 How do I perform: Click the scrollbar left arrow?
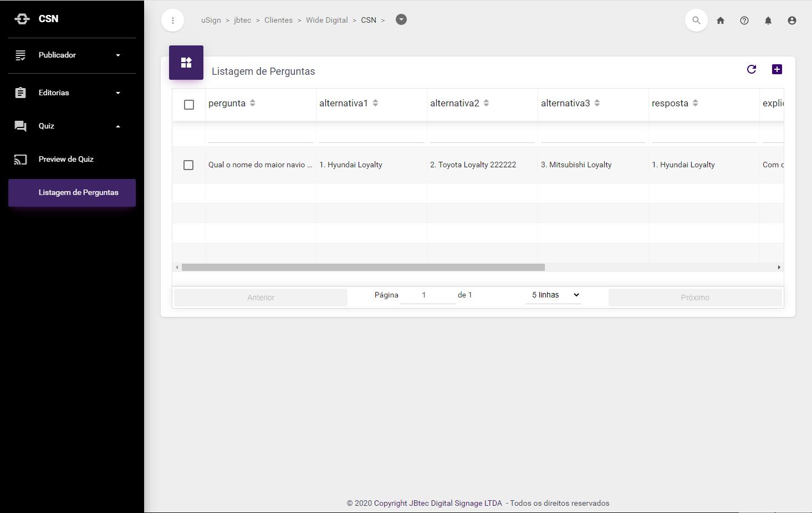177,267
